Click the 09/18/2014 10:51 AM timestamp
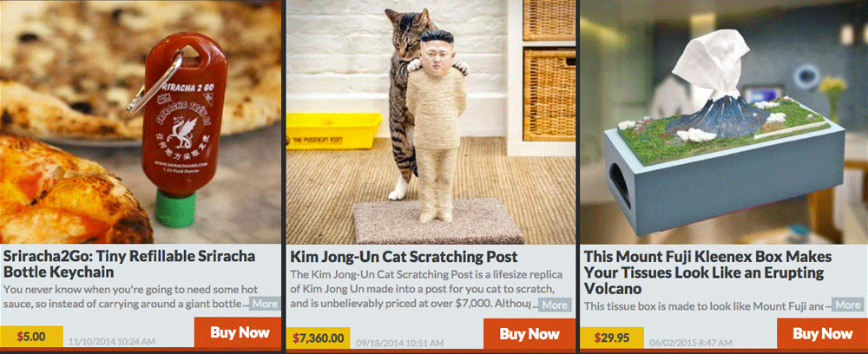 pos(401,343)
